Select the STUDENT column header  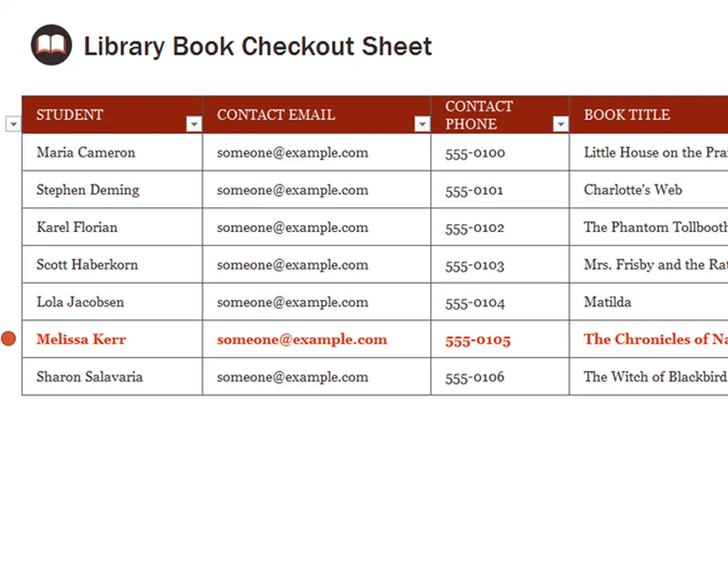coord(69,114)
